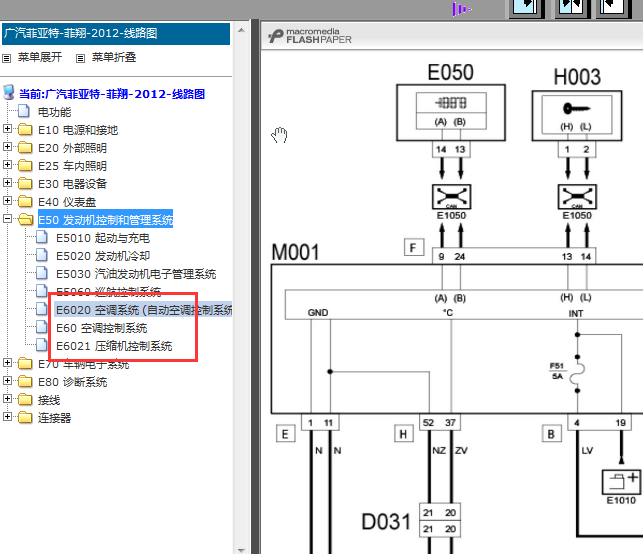The width and height of the screenshot is (643, 554).
Task: Open E5020 发动机冷却 diagram
Action: pyautogui.click(x=103, y=256)
